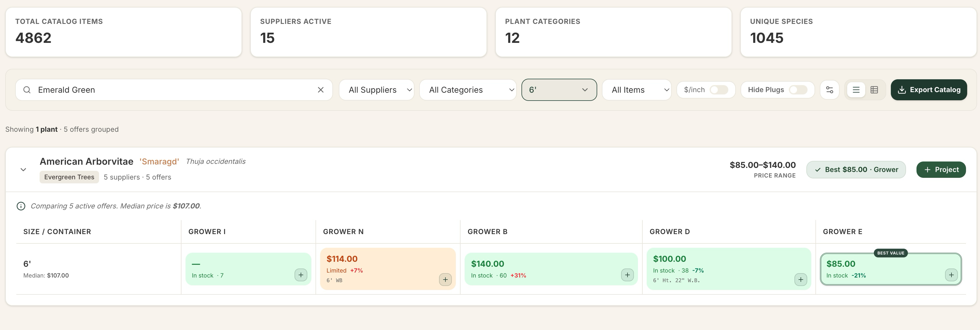Click the Export Catalog button

pyautogui.click(x=929, y=90)
